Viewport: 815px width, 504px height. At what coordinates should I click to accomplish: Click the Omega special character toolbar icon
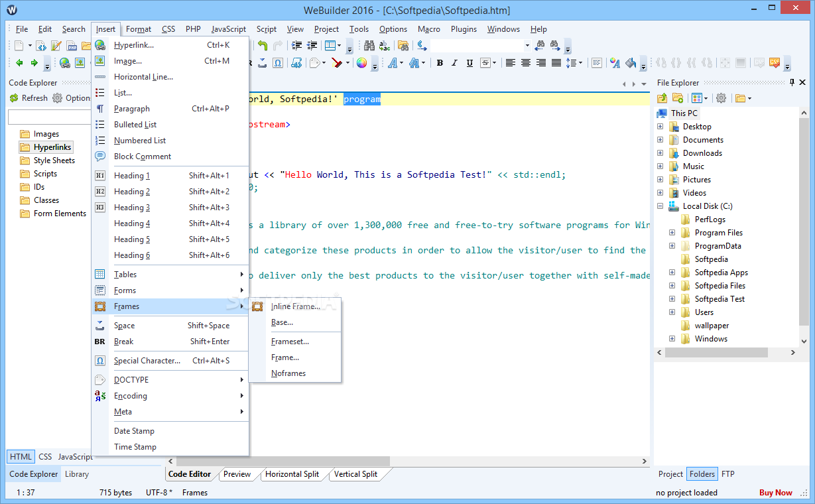278,63
